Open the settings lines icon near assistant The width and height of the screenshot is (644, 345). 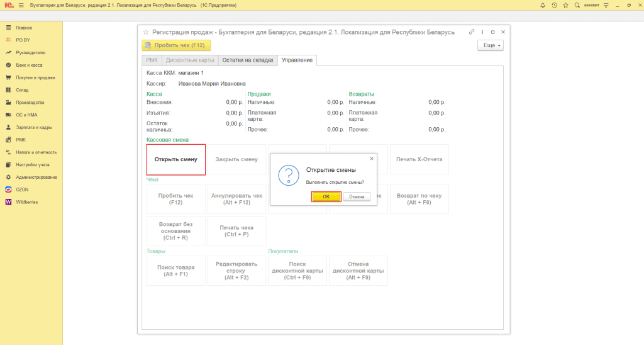click(x=606, y=5)
